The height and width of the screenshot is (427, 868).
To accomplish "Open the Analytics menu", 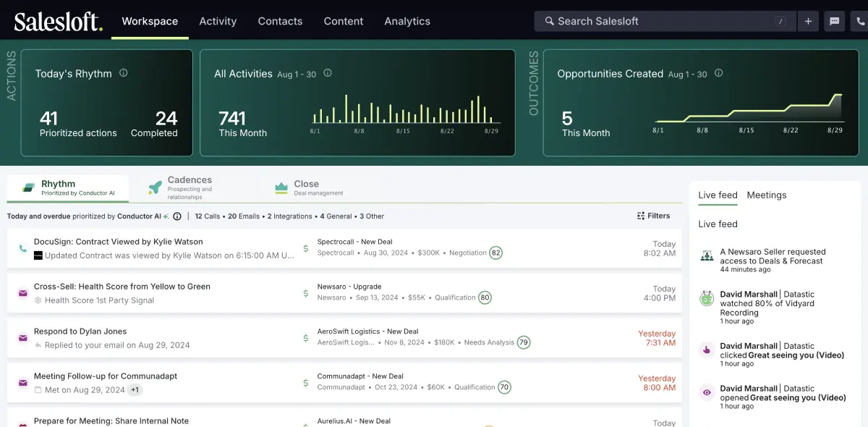I will tap(407, 21).
